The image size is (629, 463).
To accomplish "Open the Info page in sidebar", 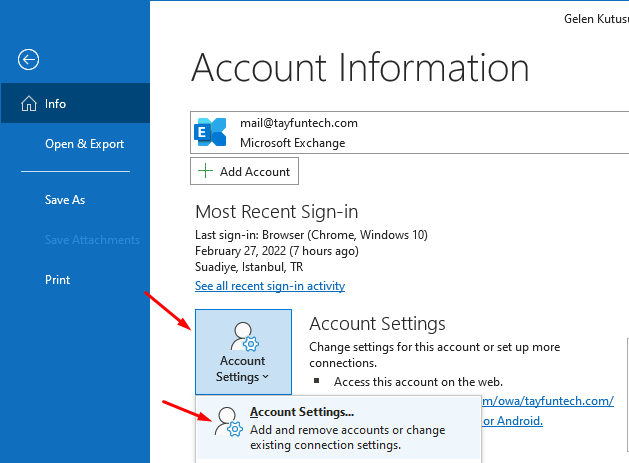I will click(x=56, y=104).
